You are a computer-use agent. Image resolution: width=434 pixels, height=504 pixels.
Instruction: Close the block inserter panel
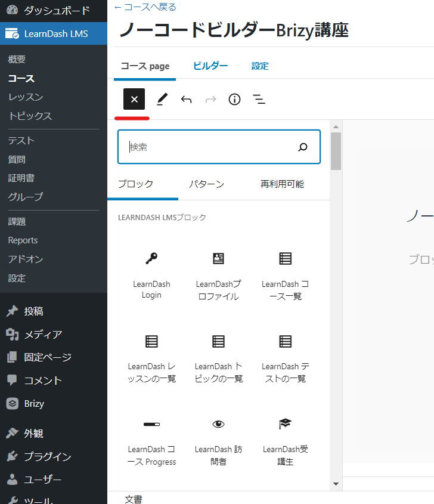tap(134, 99)
